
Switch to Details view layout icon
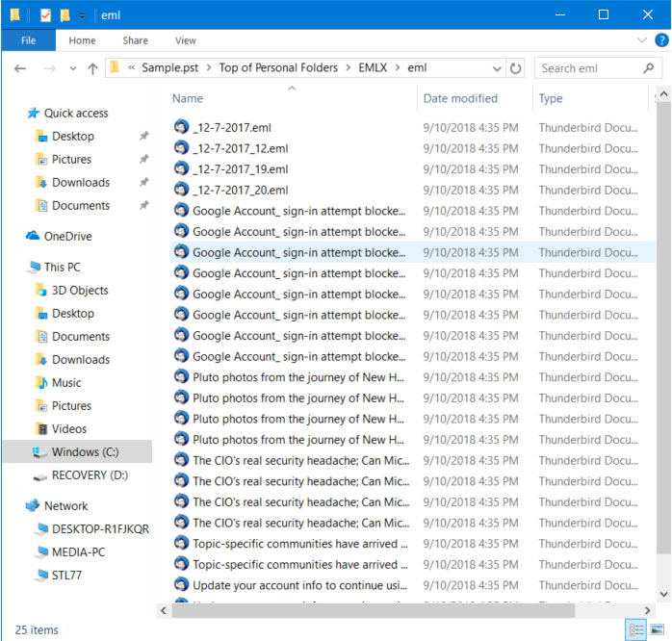(x=636, y=629)
